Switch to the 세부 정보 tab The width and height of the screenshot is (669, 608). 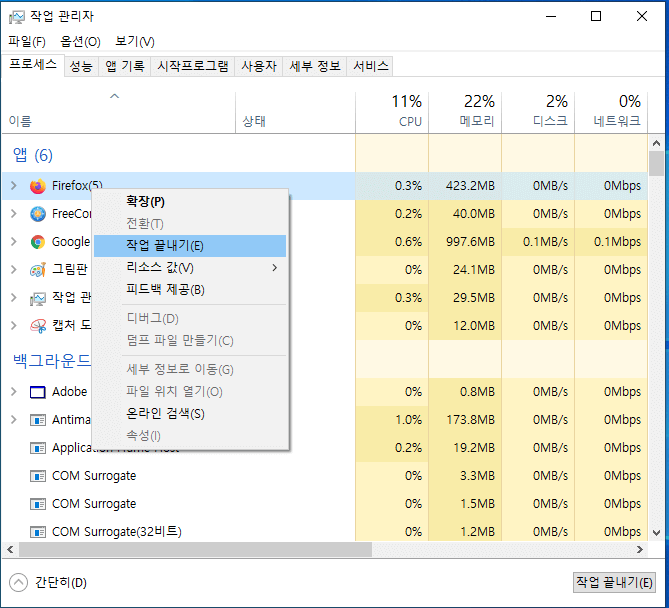tap(315, 67)
